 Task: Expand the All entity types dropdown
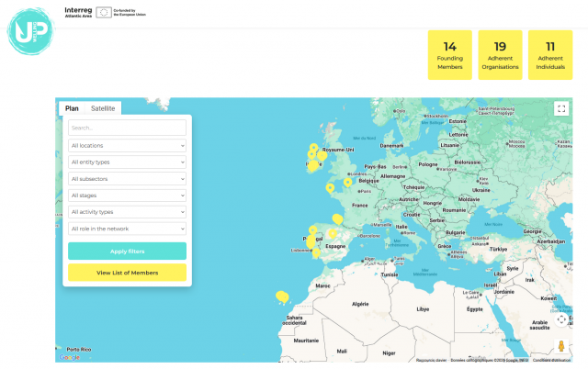click(127, 162)
